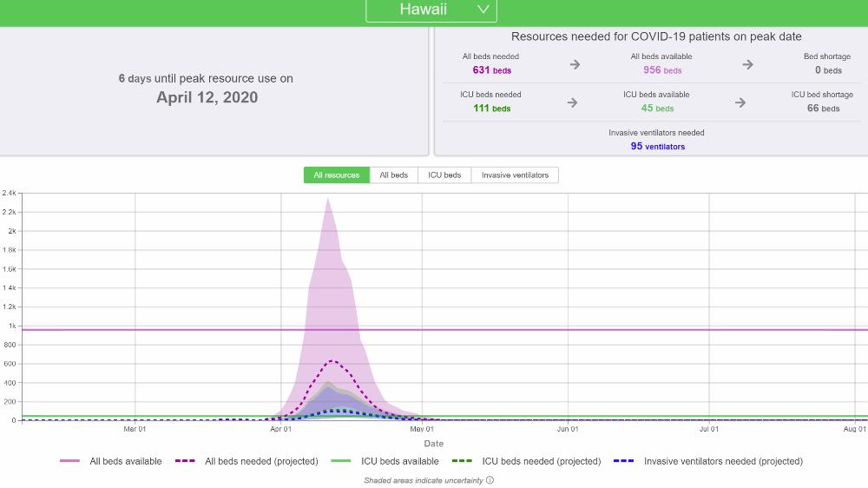Click the info icon beside shaded areas note
Viewport: 868px width, 488px height.
pos(490,480)
